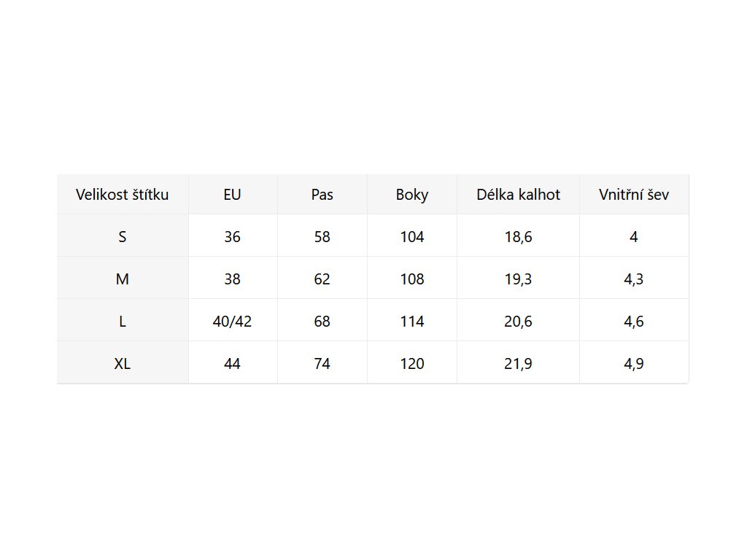Image resolution: width=747 pixels, height=560 pixels.
Task: Click the EU size 40/42 cell
Action: (x=232, y=322)
